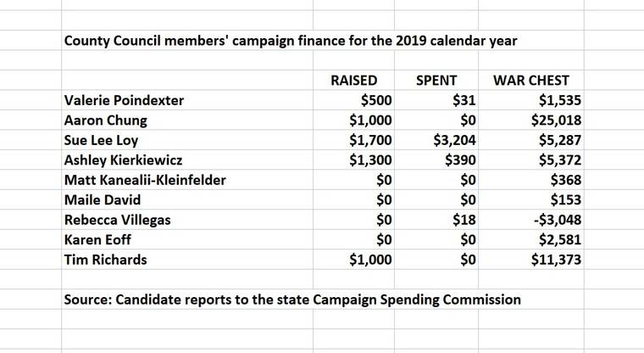Select the $25,018 war chest cell

[554, 120]
